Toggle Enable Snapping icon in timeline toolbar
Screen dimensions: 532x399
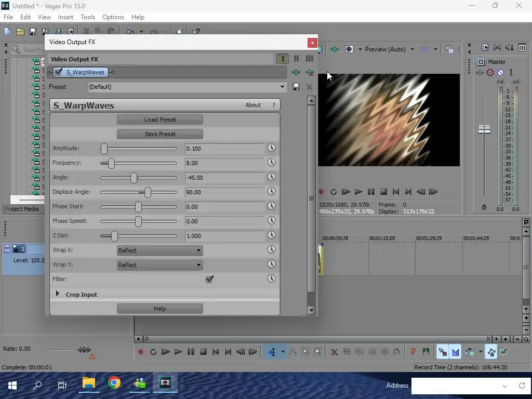[x=443, y=352]
